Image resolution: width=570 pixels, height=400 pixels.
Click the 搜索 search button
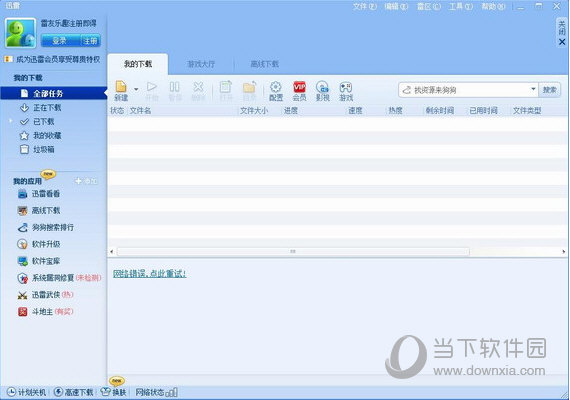point(550,90)
